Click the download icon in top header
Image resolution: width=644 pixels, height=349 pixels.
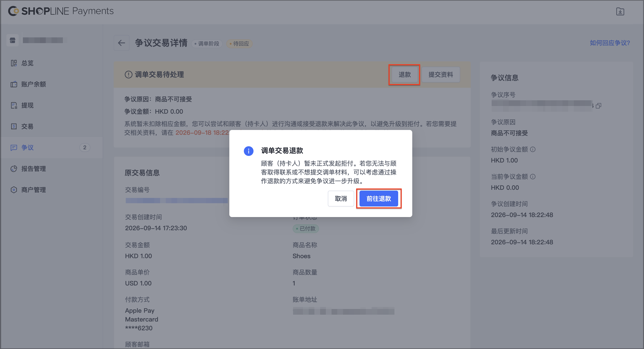coord(620,11)
